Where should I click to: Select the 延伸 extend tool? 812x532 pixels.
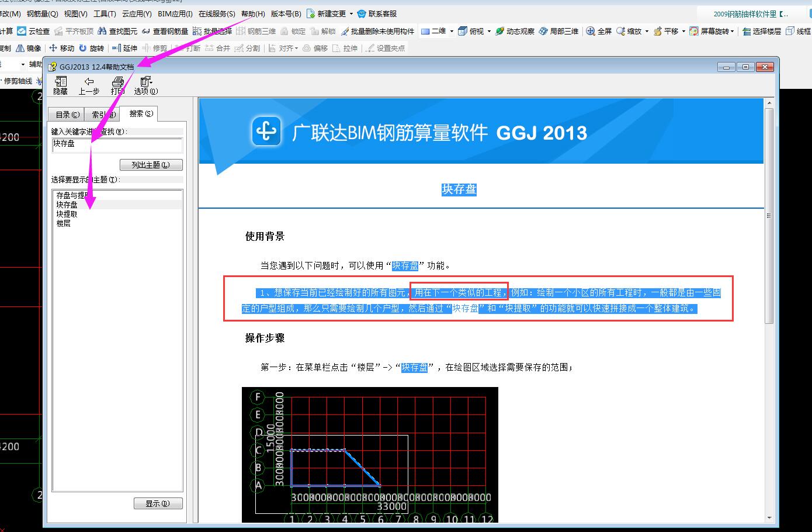125,48
